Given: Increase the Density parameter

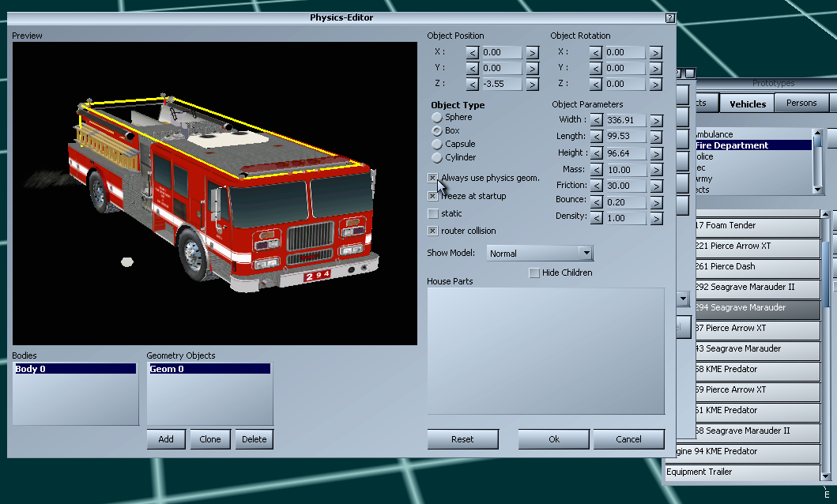Looking at the screenshot, I should click(x=657, y=218).
